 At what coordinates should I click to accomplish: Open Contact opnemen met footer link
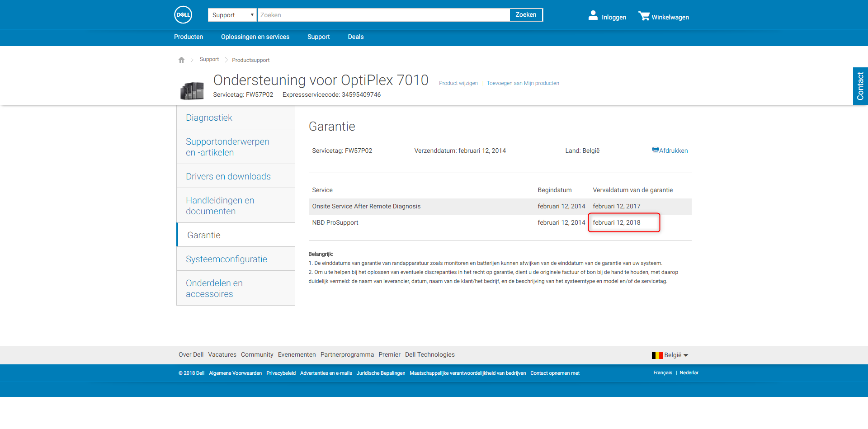coord(555,373)
